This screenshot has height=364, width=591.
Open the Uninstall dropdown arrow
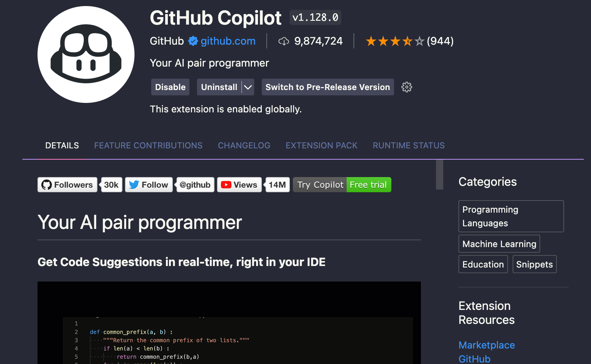coord(248,87)
